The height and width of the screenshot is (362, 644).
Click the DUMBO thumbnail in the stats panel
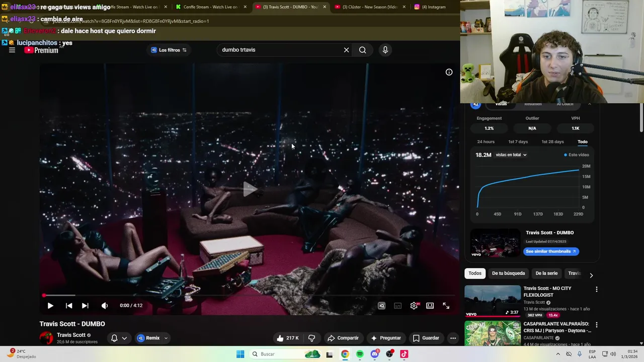click(x=495, y=243)
